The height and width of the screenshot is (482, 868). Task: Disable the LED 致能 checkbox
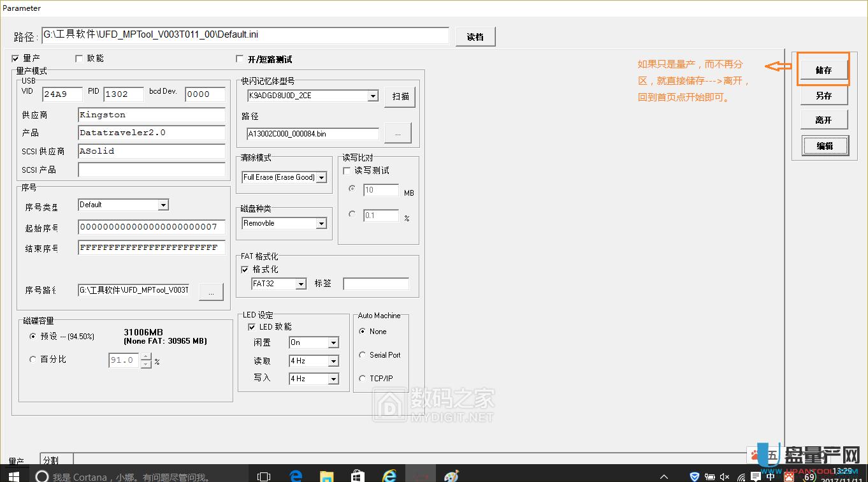pos(252,326)
